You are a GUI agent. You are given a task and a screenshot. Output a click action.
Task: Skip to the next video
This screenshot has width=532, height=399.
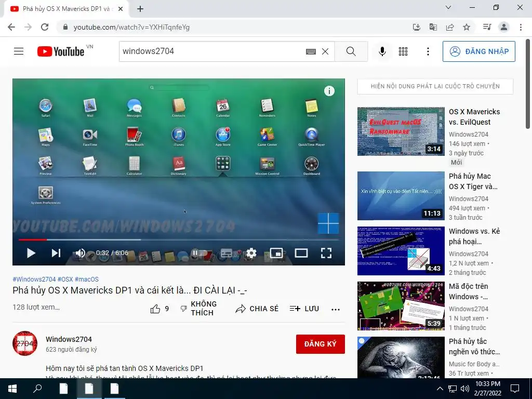pos(56,253)
